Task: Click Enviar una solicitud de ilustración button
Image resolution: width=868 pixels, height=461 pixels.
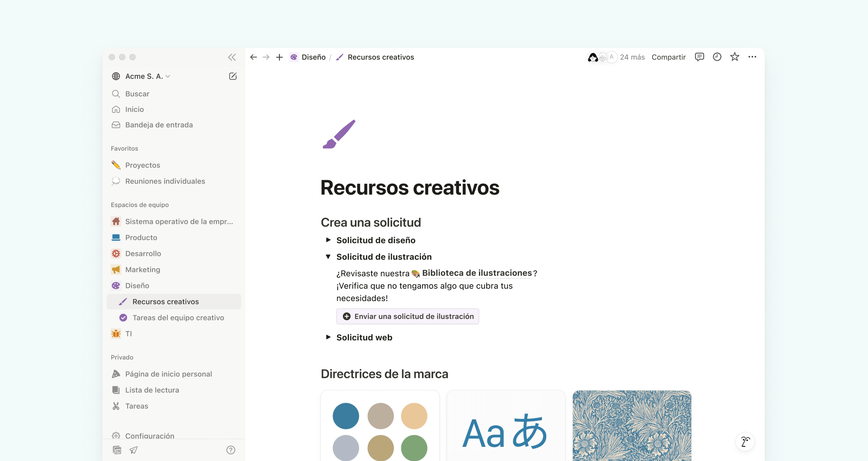Action: (408, 316)
